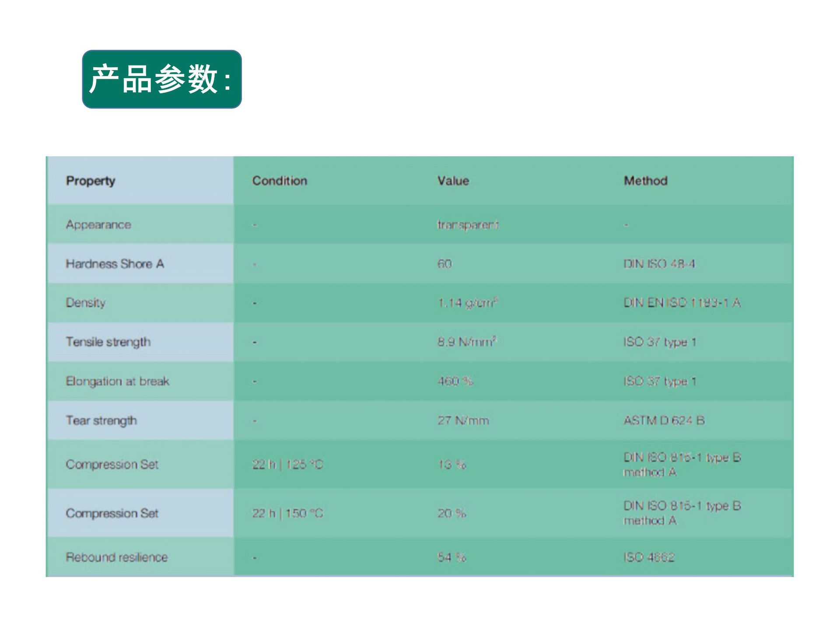The width and height of the screenshot is (840, 630).
Task: Click the Appearance row label
Action: pos(98,225)
